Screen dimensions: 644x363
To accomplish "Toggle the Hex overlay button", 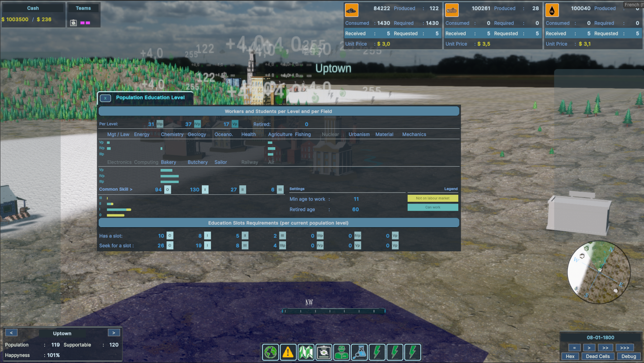I will click(x=570, y=356).
